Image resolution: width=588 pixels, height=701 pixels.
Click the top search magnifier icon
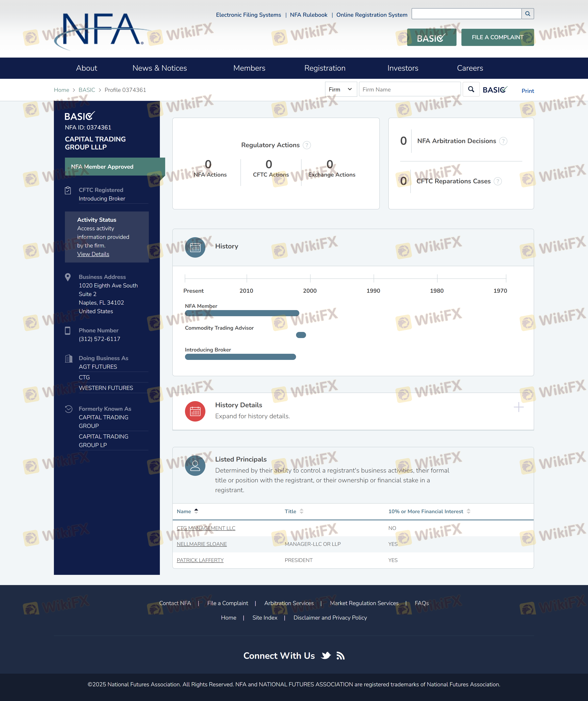(x=528, y=14)
